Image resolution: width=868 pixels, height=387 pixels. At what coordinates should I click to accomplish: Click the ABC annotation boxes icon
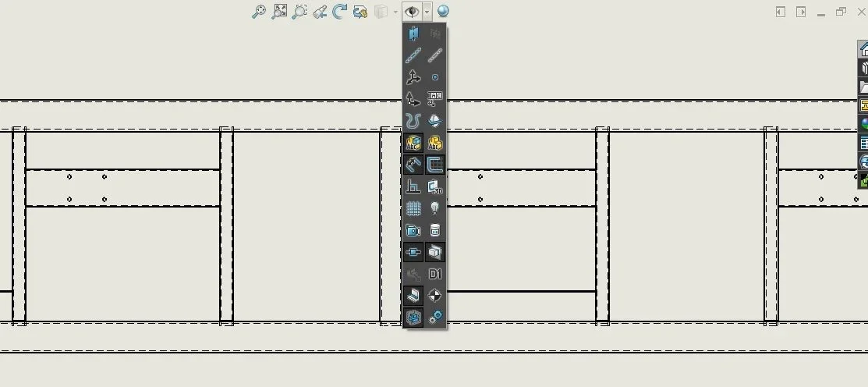coord(435,99)
